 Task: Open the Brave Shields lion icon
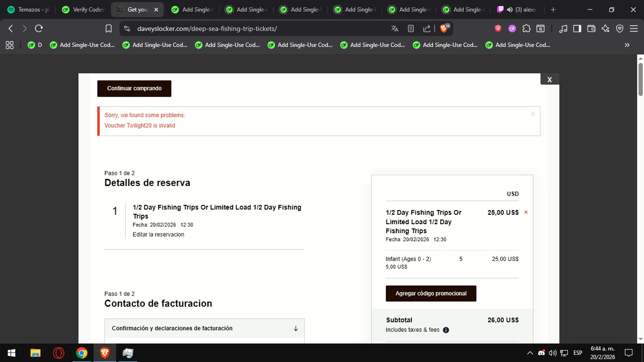(x=445, y=28)
